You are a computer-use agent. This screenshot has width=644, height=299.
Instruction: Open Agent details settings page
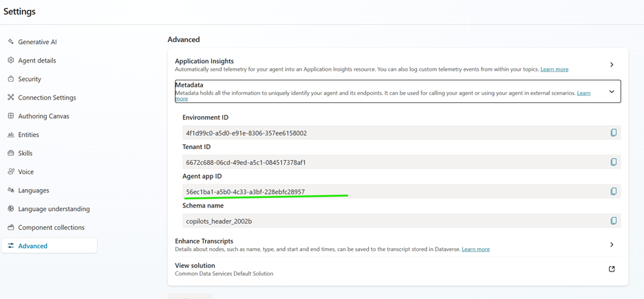[x=37, y=60]
